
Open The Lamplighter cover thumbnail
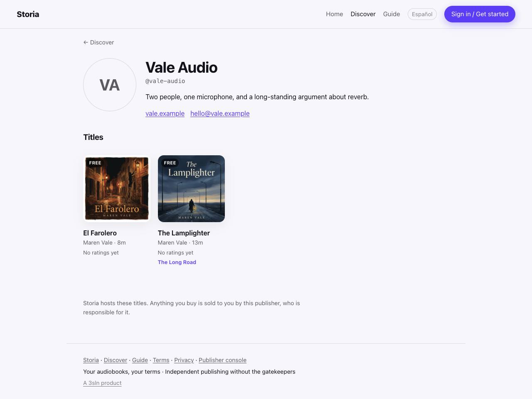(191, 188)
